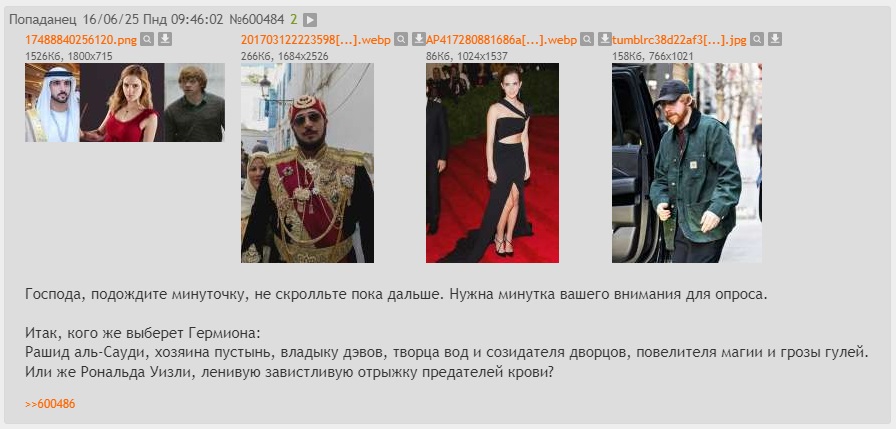Screen dimensions: 896x429
Task: Download the tumblrc38d22af3 jpg file
Action: pyautogui.click(x=775, y=39)
